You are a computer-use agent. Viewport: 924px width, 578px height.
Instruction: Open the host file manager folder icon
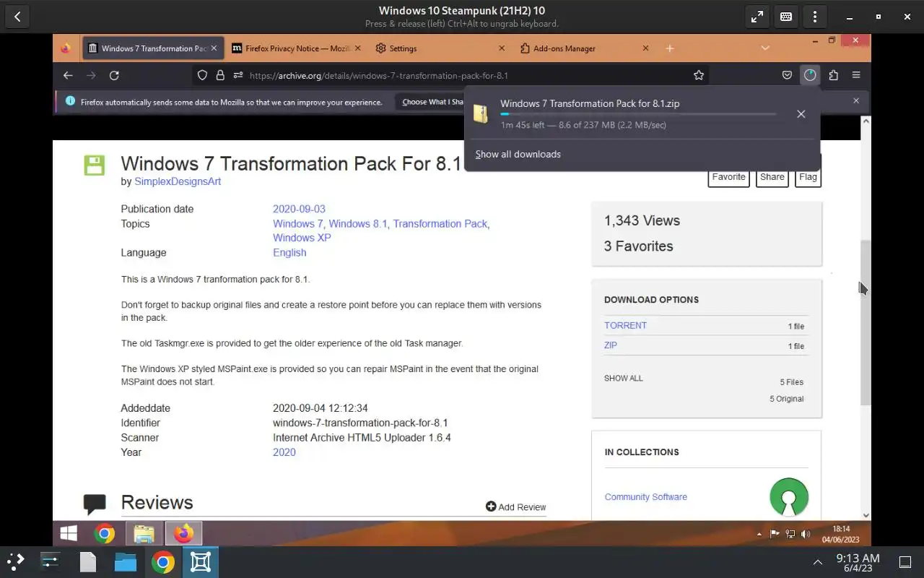(x=125, y=561)
